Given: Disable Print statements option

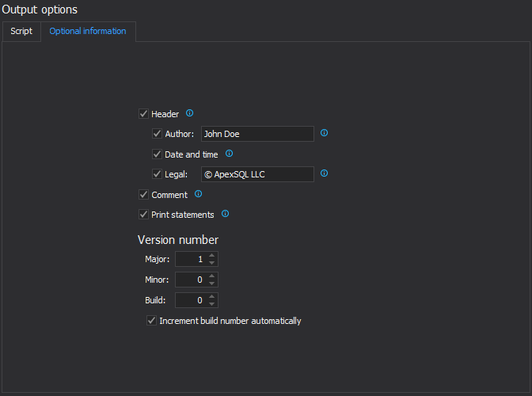Looking at the screenshot, I should click(x=143, y=215).
